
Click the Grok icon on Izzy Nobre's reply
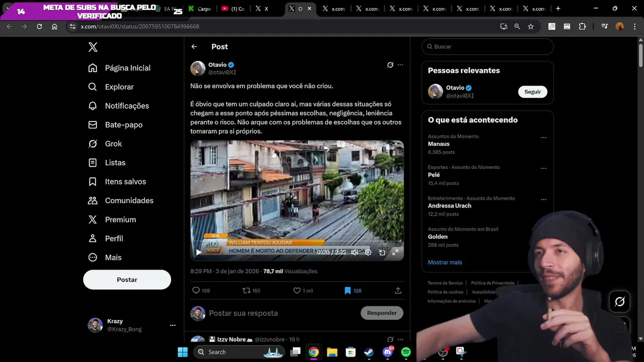pyautogui.click(x=390, y=339)
